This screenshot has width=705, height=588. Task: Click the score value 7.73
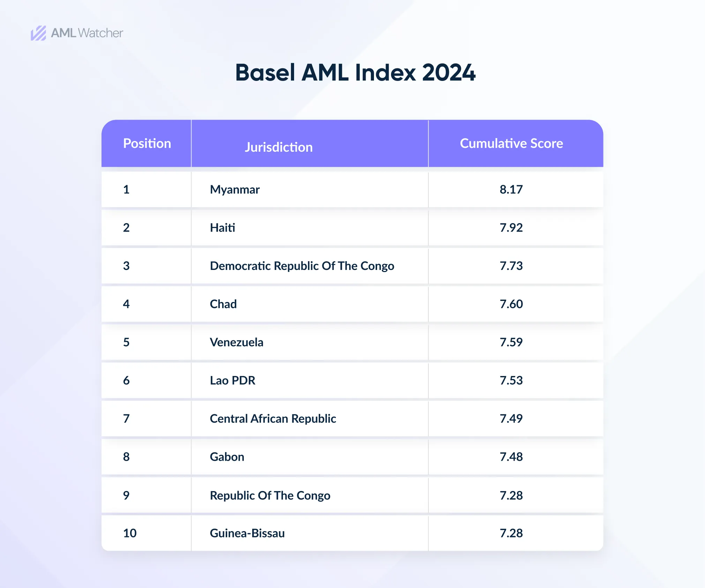pyautogui.click(x=511, y=266)
